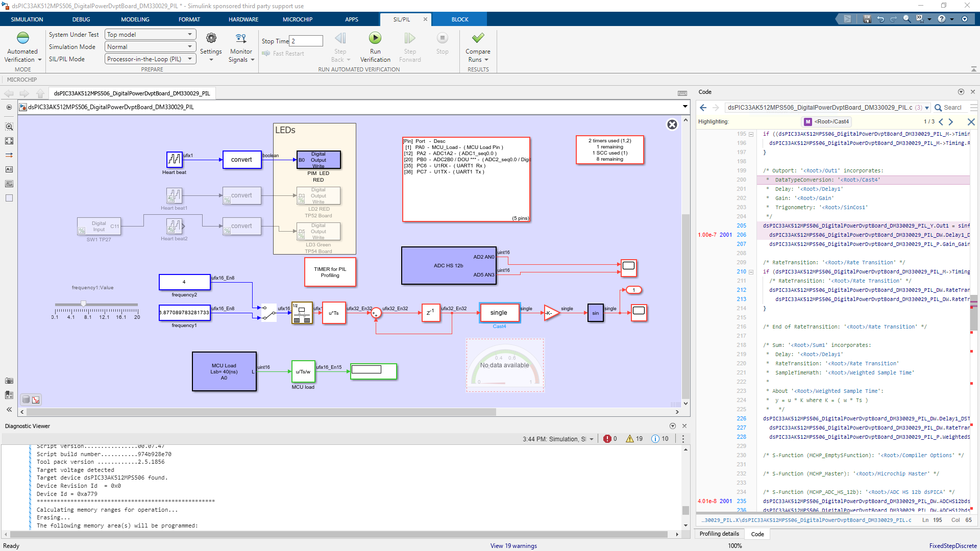
Task: Go to next highlighted code occurrence
Action: point(950,121)
